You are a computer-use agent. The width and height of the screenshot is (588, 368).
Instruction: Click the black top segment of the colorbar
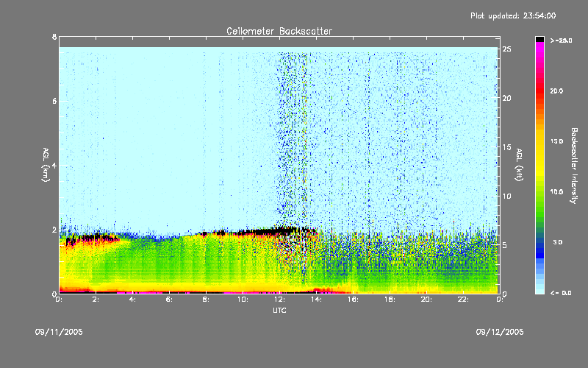(x=539, y=39)
